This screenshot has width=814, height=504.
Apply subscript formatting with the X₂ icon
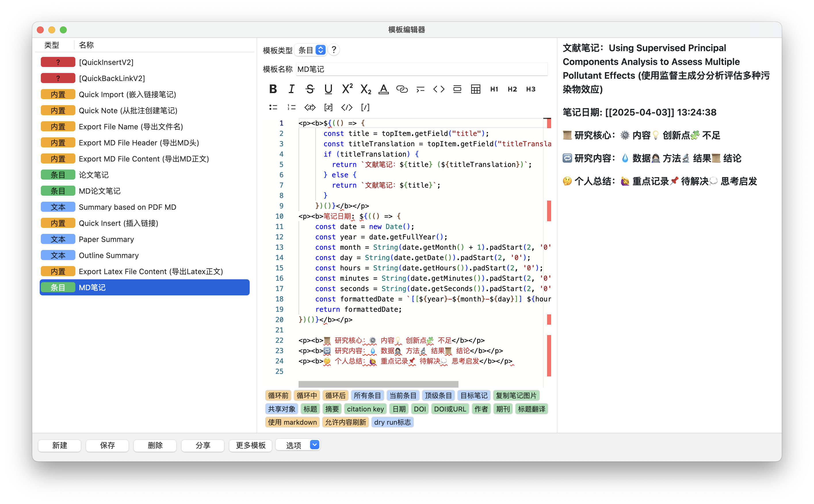(x=365, y=89)
